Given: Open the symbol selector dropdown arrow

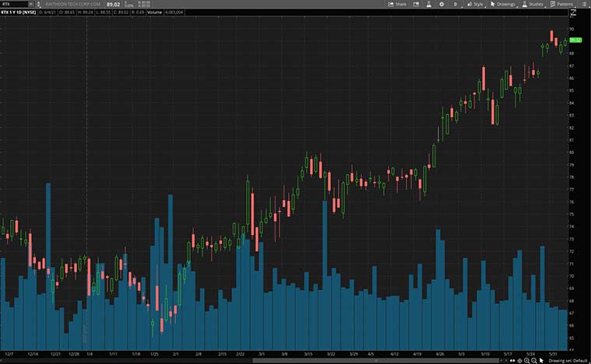Looking at the screenshot, I should click(x=31, y=4).
